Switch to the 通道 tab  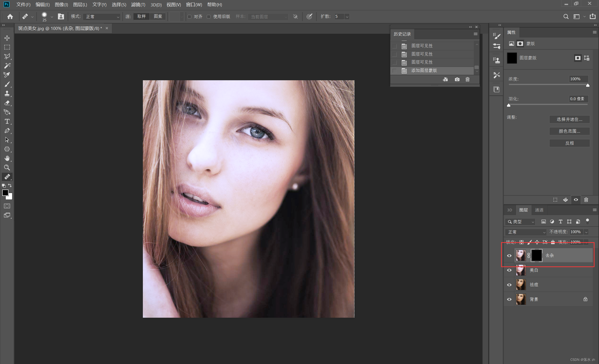click(539, 210)
